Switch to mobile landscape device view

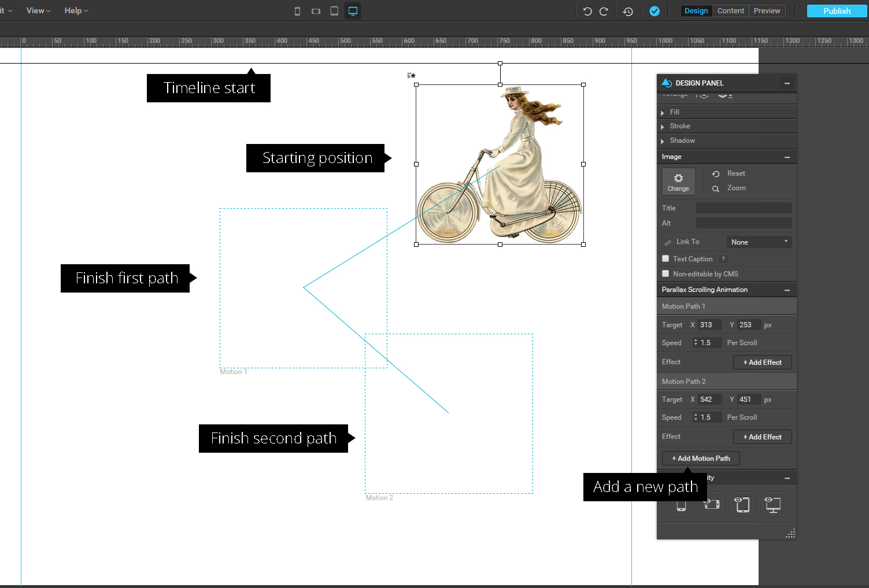coord(316,11)
